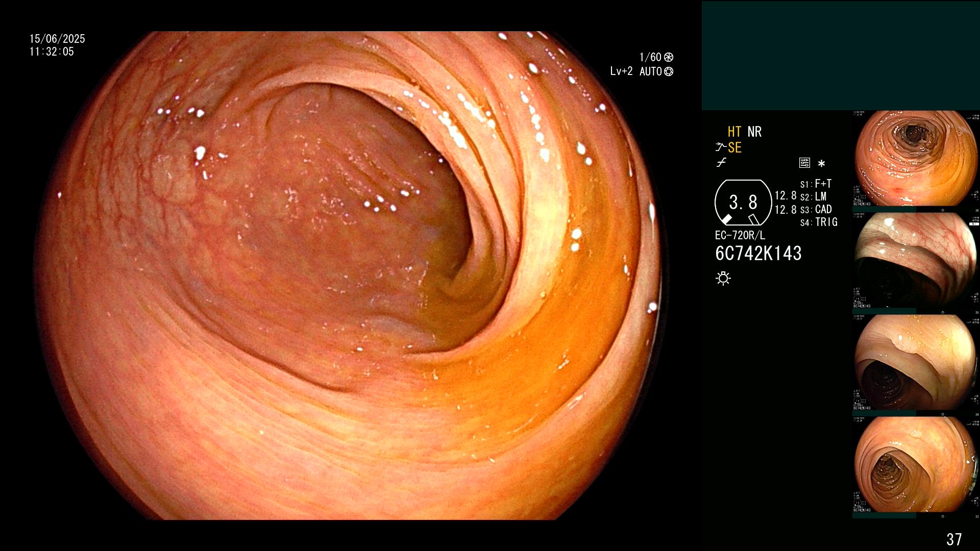Click the asterisk indicator icon
This screenshot has width=980, height=551.
821,163
